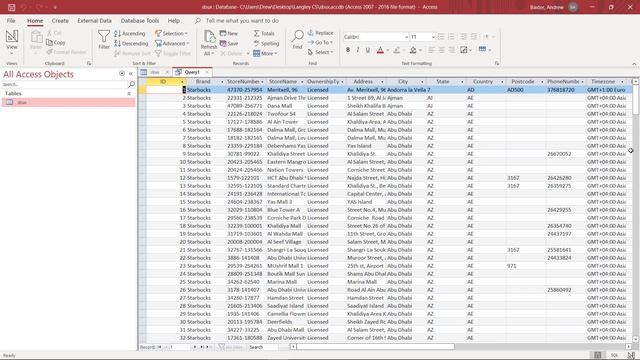The height and width of the screenshot is (360, 640).
Task: Open the File menu
Action: pos(11,20)
